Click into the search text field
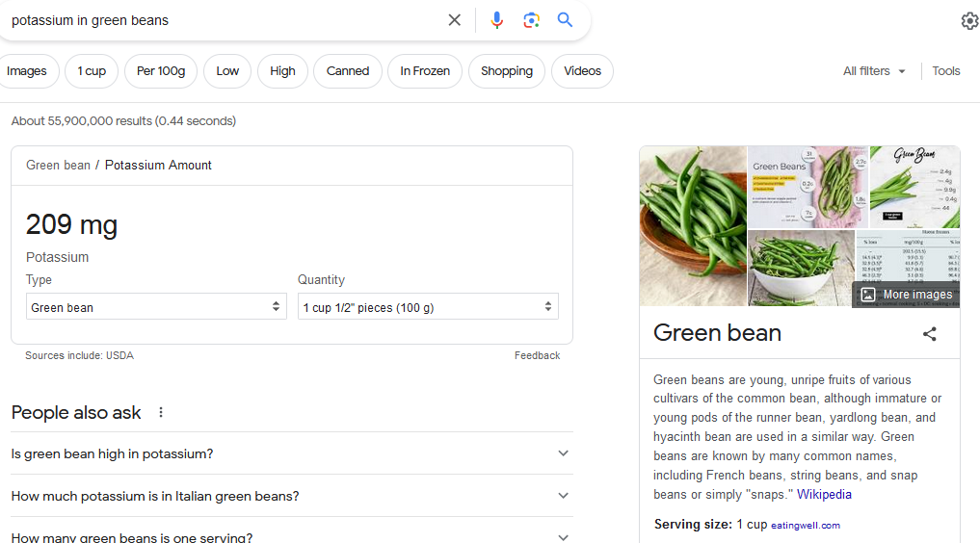980x543 pixels. coord(225,20)
